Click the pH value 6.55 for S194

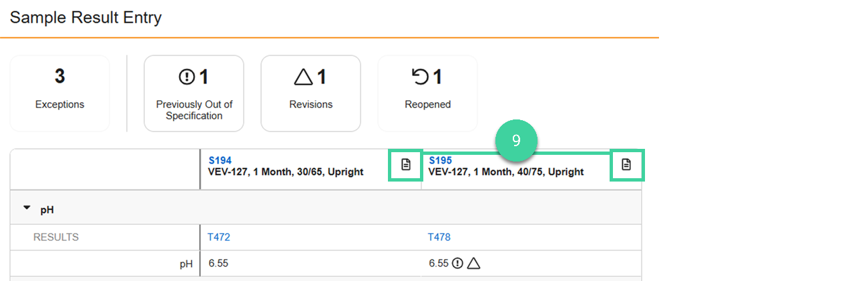(218, 264)
